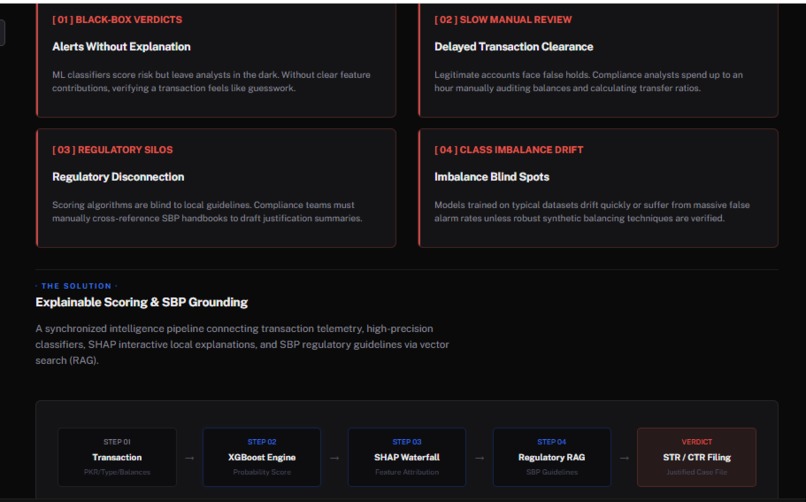The height and width of the screenshot is (502, 806).
Task: Select the Step 02 XGBoost Engine card
Action: (x=262, y=457)
